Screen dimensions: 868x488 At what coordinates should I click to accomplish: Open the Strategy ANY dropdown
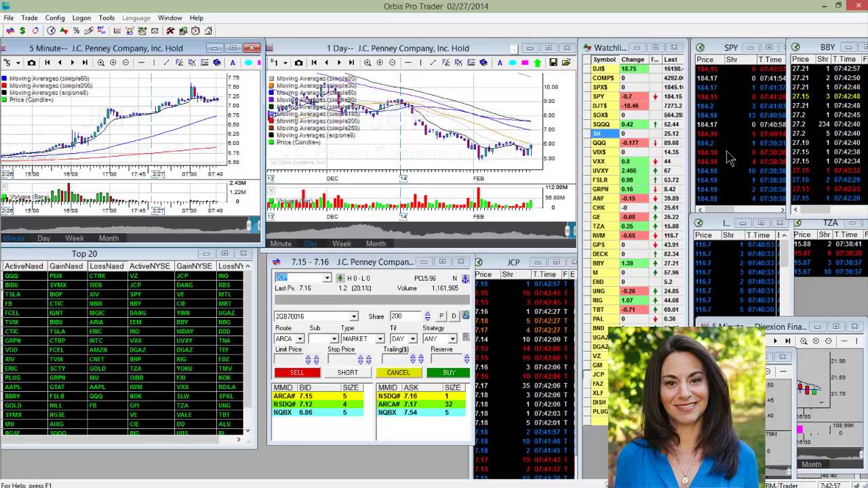tap(453, 338)
